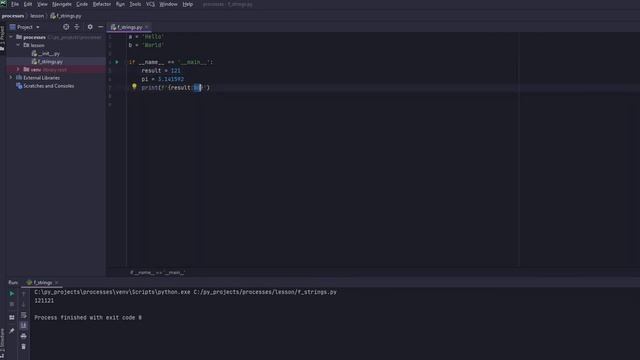This screenshot has height=360, width=640.
Task: Click the clear all trash icon in console
Action: [23, 347]
